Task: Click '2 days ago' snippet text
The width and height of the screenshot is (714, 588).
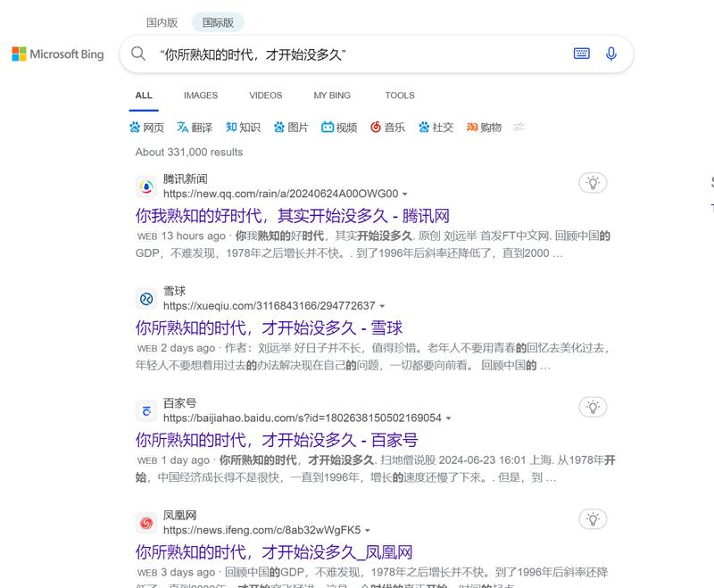Action: click(187, 348)
